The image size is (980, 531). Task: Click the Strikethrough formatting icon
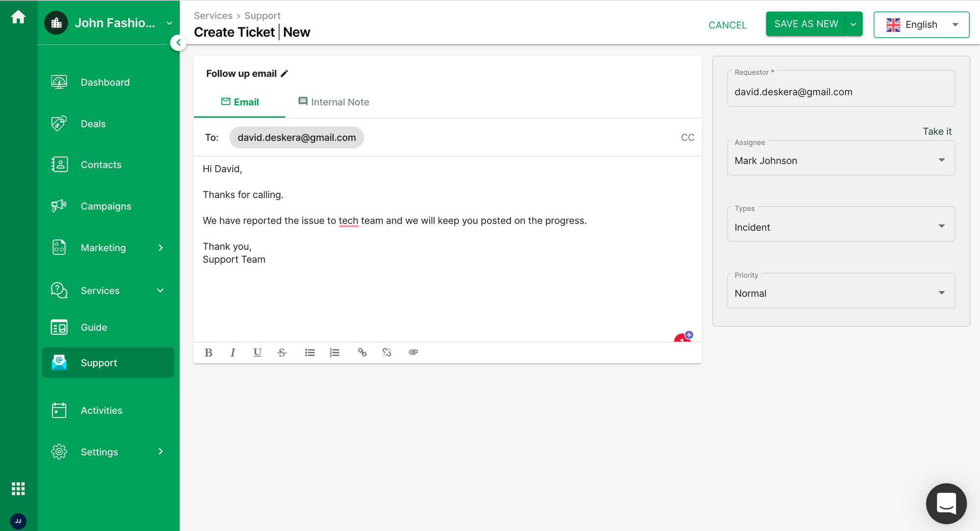point(282,353)
